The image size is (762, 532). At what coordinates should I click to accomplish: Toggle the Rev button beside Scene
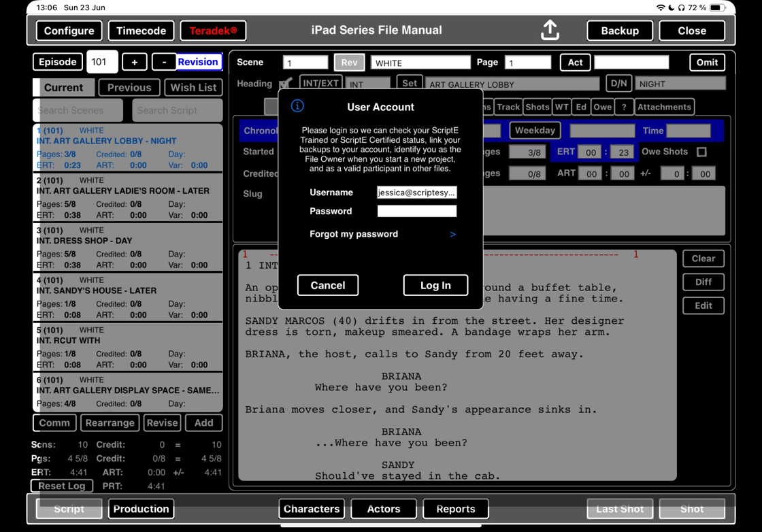point(349,63)
